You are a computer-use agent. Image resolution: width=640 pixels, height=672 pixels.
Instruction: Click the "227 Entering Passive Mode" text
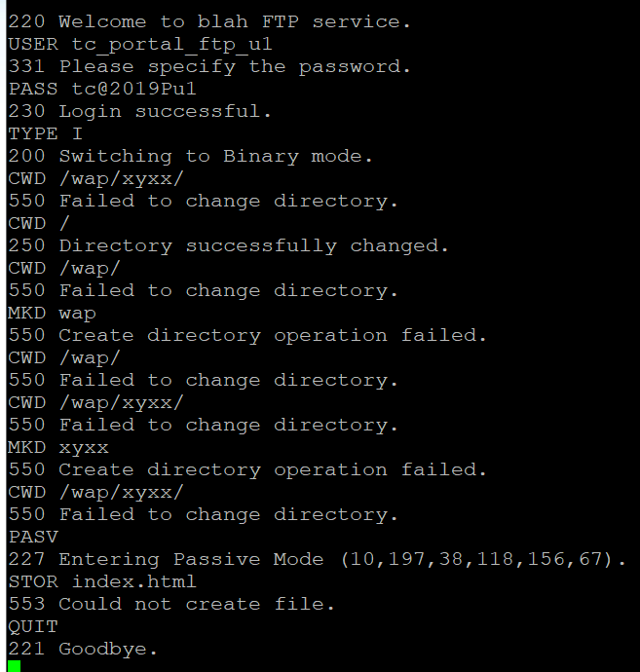click(166, 559)
